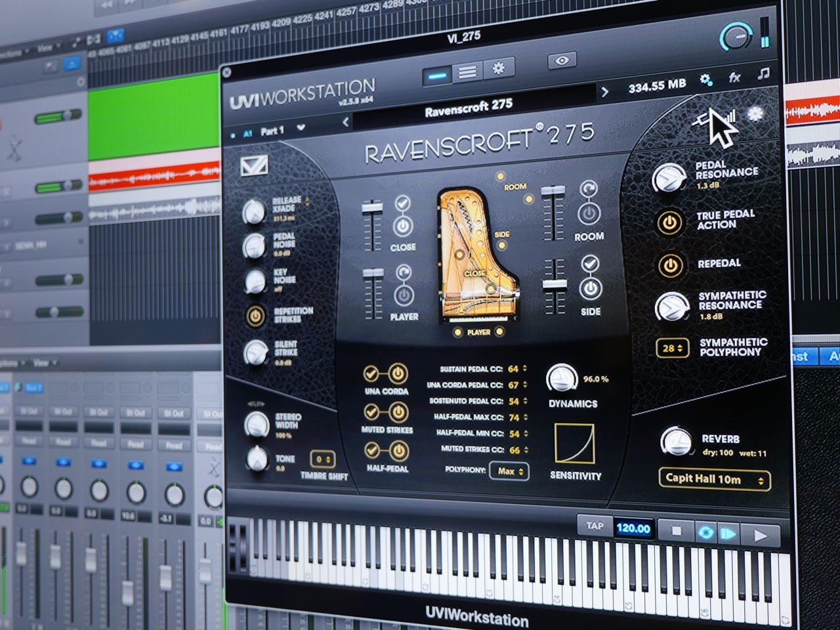The height and width of the screenshot is (630, 840).
Task: Go to next preset with right arrow
Action: (605, 93)
